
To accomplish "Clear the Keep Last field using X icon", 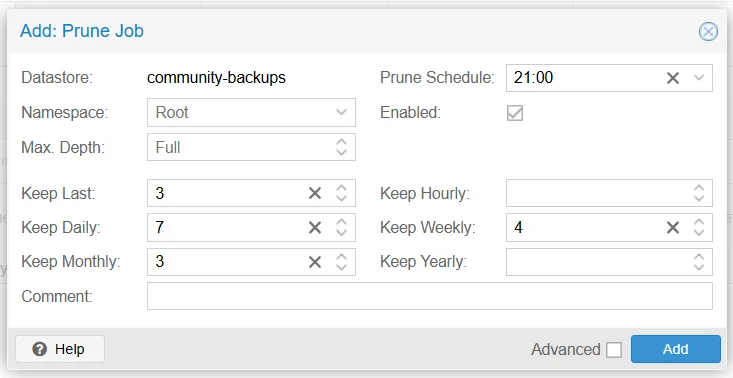I will tap(315, 193).
